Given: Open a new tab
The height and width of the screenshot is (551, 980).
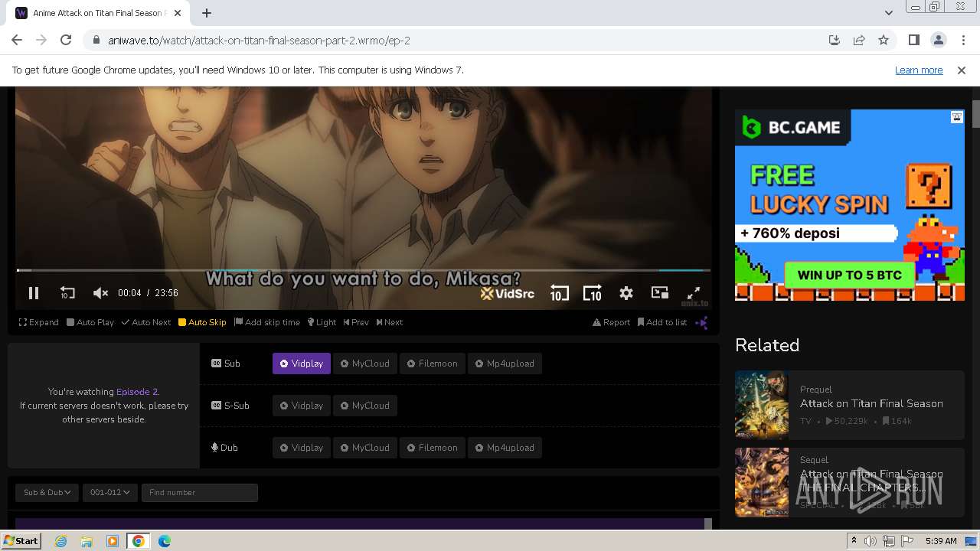Looking at the screenshot, I should point(207,13).
